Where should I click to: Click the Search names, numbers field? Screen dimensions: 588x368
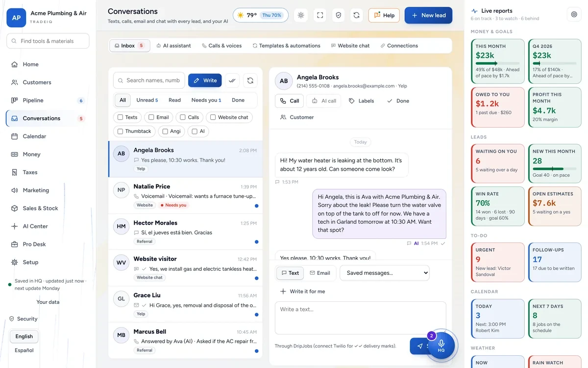tap(149, 80)
